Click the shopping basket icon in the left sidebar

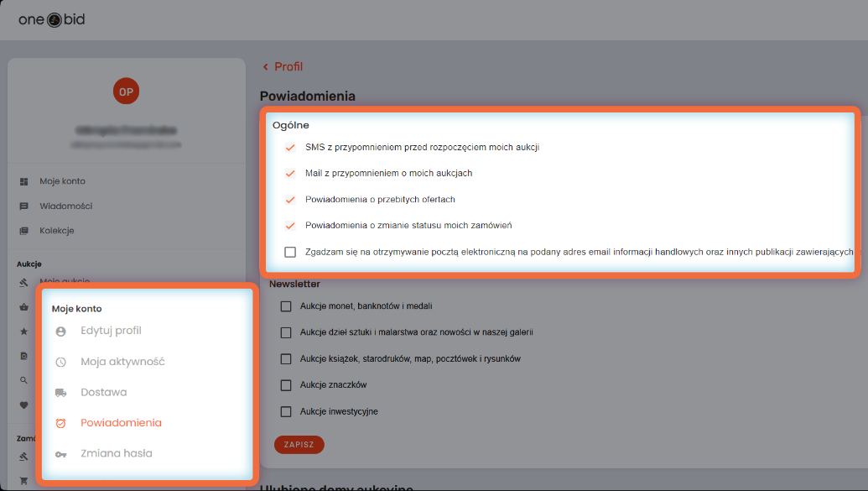pyautogui.click(x=23, y=307)
